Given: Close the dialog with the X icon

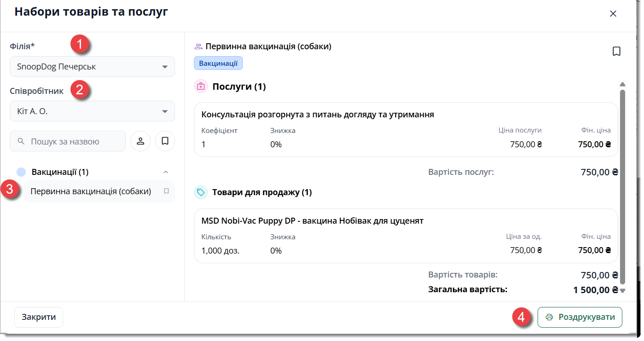Looking at the screenshot, I should pos(613,14).
